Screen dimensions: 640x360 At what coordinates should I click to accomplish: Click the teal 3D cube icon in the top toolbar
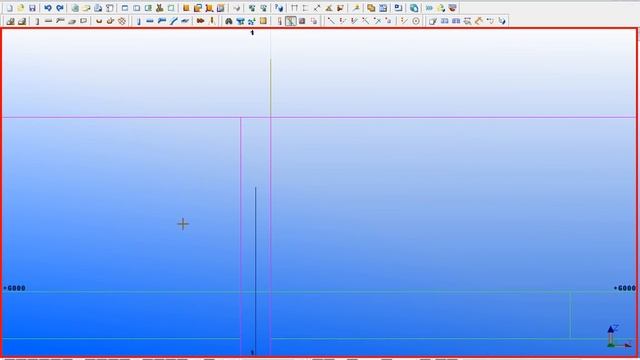414,8
